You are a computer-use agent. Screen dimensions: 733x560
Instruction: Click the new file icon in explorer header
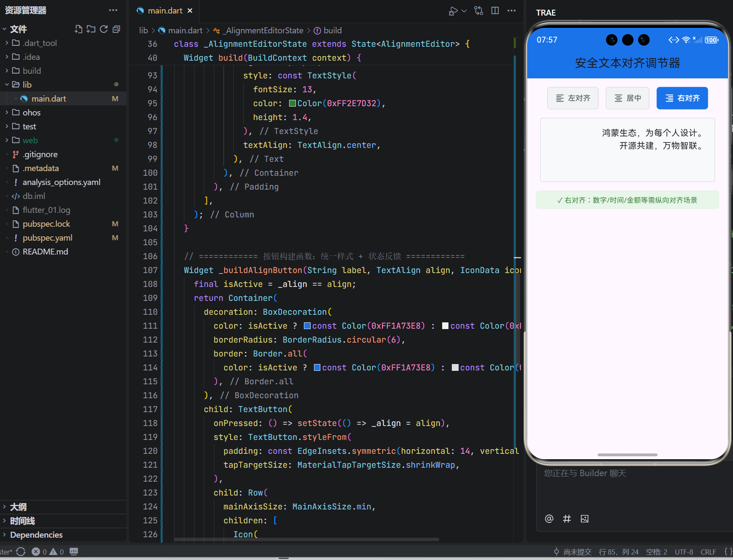click(x=78, y=29)
